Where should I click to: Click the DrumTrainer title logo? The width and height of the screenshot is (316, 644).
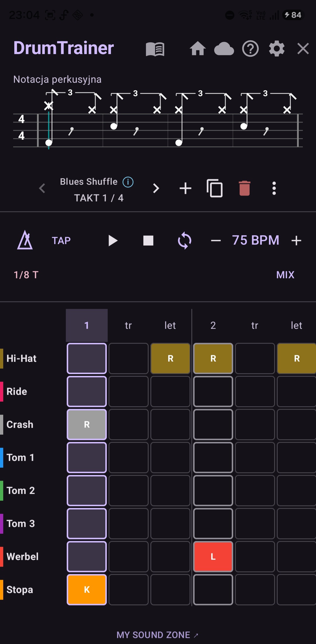(63, 48)
